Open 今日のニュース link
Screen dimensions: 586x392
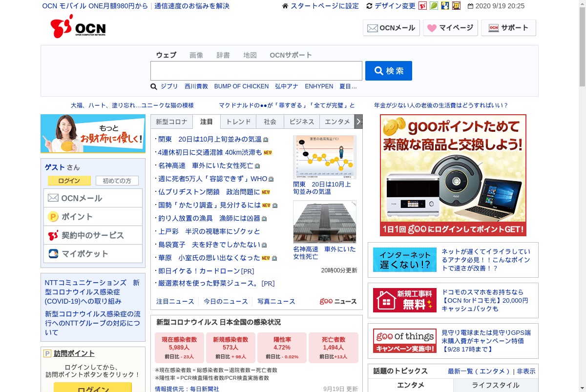(226, 302)
